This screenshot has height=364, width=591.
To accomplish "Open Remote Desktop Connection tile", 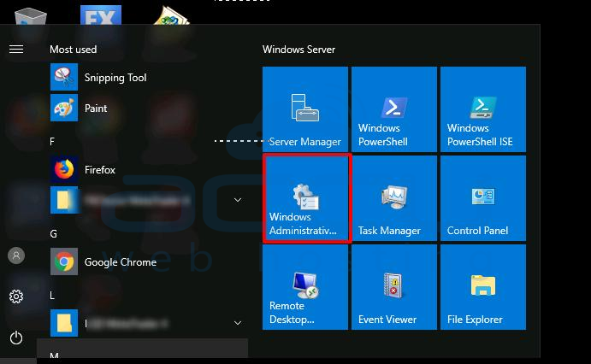I will pyautogui.click(x=305, y=287).
